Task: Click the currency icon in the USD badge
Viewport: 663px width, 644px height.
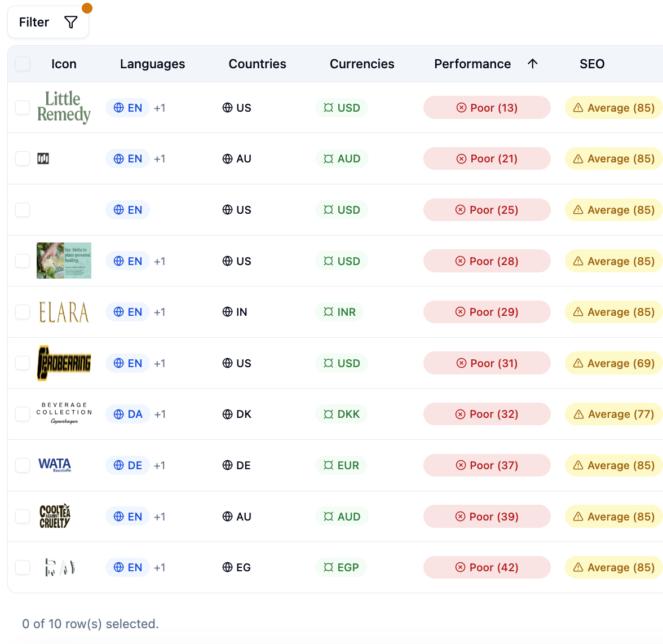Action: tap(328, 107)
